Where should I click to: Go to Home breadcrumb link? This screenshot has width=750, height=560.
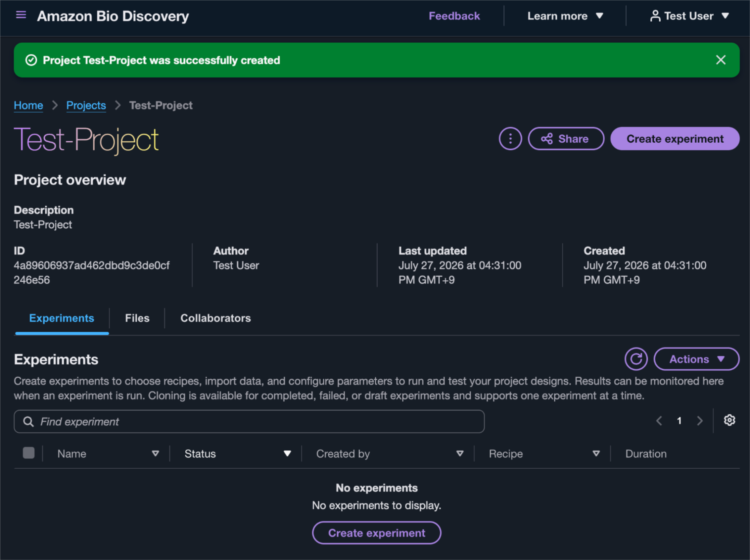(29, 105)
